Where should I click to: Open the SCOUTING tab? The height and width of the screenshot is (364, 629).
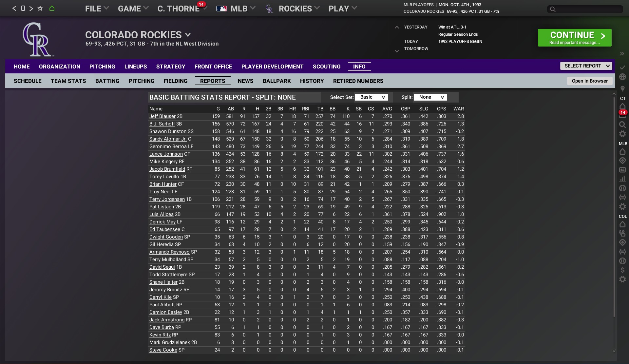point(327,67)
